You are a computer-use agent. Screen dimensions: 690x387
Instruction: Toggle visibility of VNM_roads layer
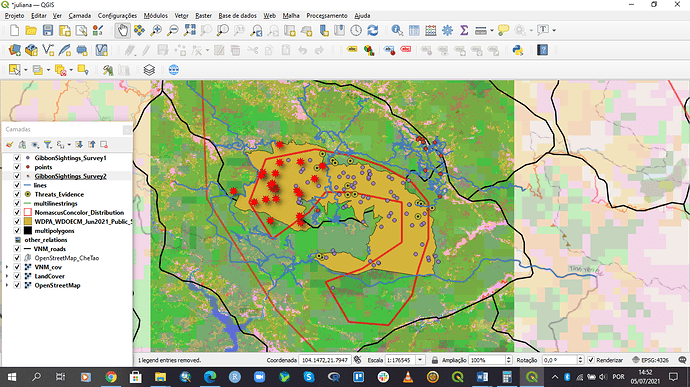point(17,249)
